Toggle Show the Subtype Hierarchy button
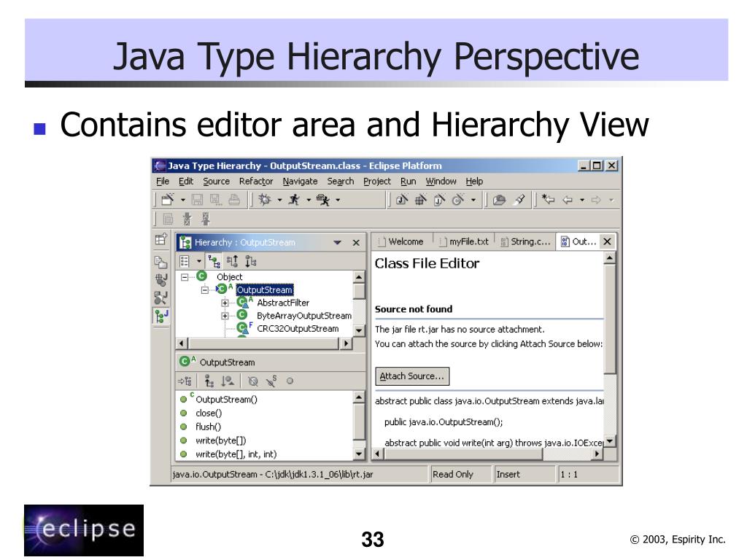This screenshot has width=747, height=560. tap(251, 262)
